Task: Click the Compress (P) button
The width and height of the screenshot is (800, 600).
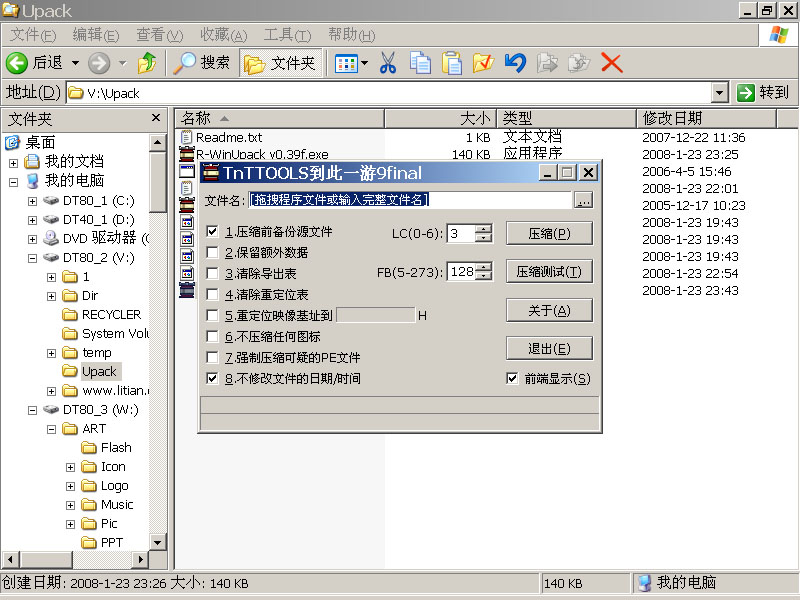Action: coord(549,233)
